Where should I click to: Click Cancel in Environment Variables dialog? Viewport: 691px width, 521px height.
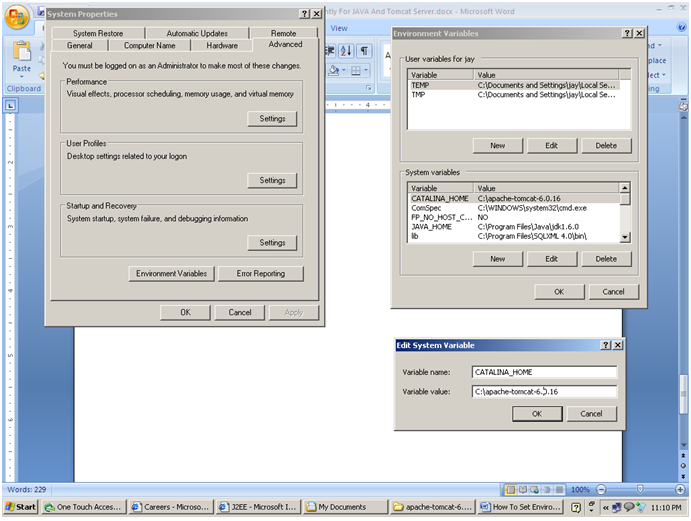pos(613,292)
